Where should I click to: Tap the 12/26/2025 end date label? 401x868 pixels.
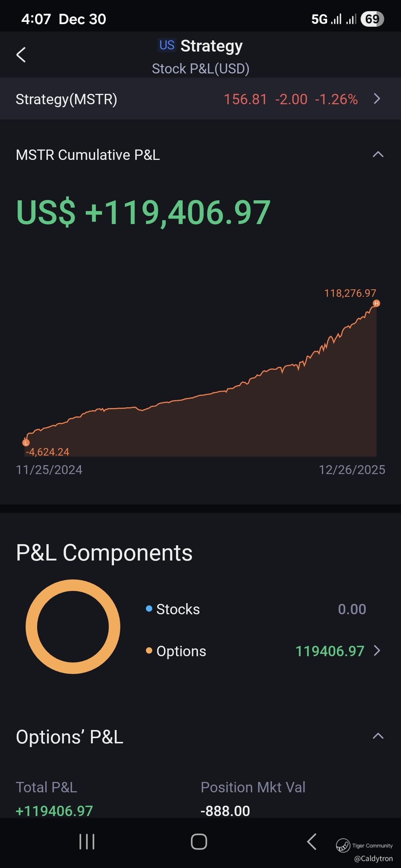pos(352,470)
